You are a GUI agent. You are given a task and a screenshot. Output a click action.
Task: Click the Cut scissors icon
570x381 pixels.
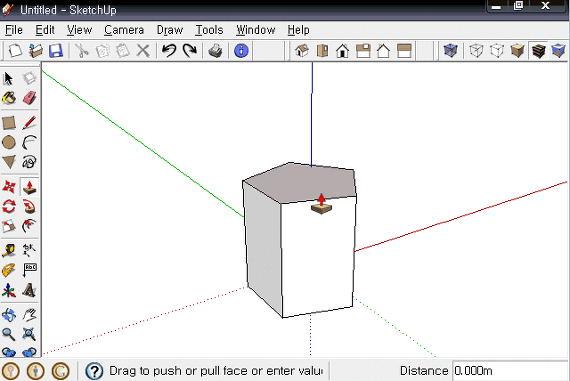82,51
